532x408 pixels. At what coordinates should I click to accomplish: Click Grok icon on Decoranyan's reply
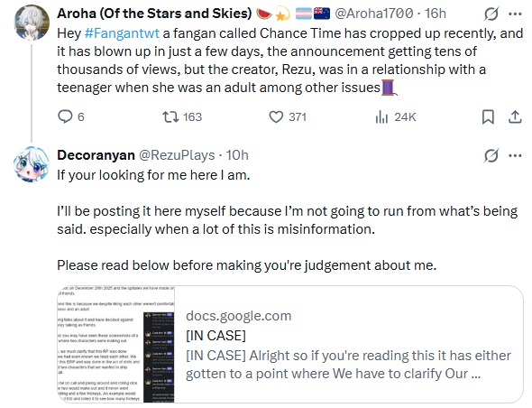coord(491,155)
